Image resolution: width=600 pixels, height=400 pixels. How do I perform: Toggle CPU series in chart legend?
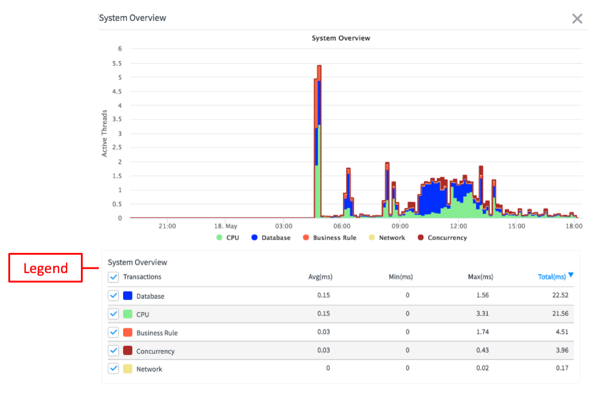coord(228,238)
